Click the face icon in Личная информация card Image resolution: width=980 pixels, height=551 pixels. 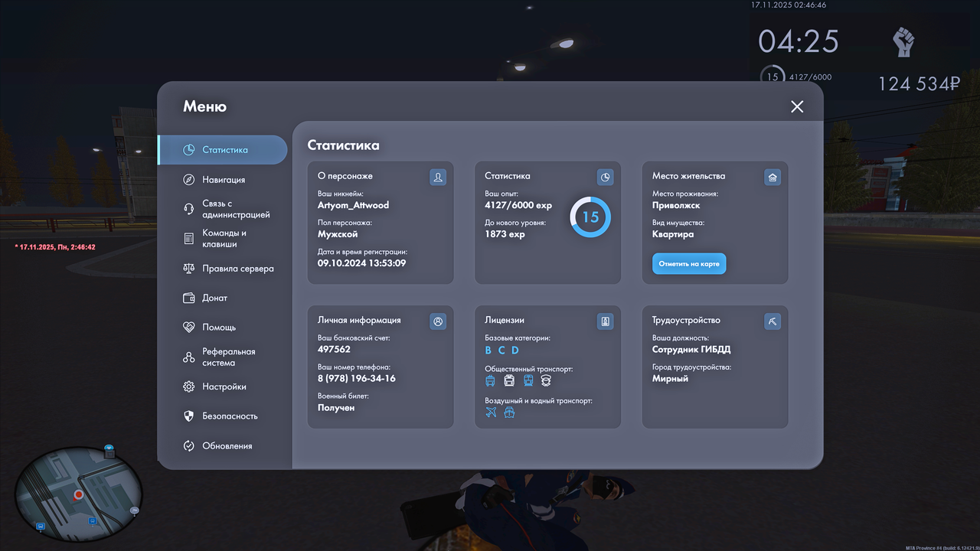438,322
